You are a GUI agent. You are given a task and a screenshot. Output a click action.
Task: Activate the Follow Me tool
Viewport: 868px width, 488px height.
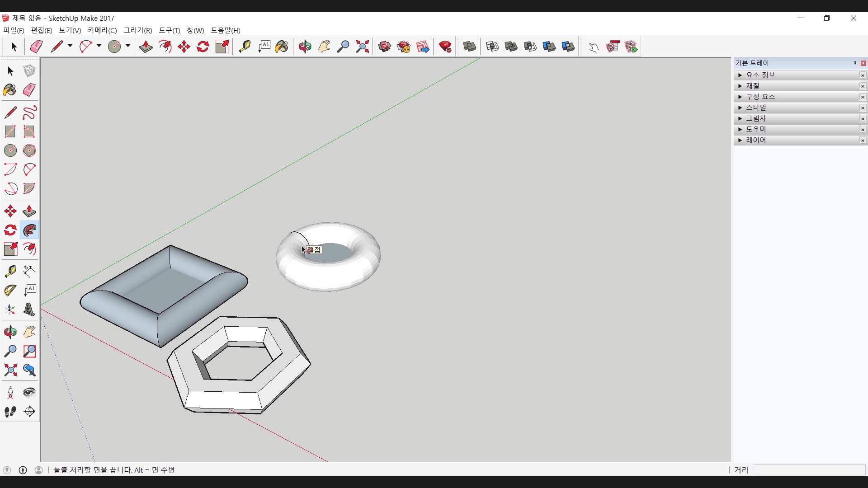(x=29, y=230)
